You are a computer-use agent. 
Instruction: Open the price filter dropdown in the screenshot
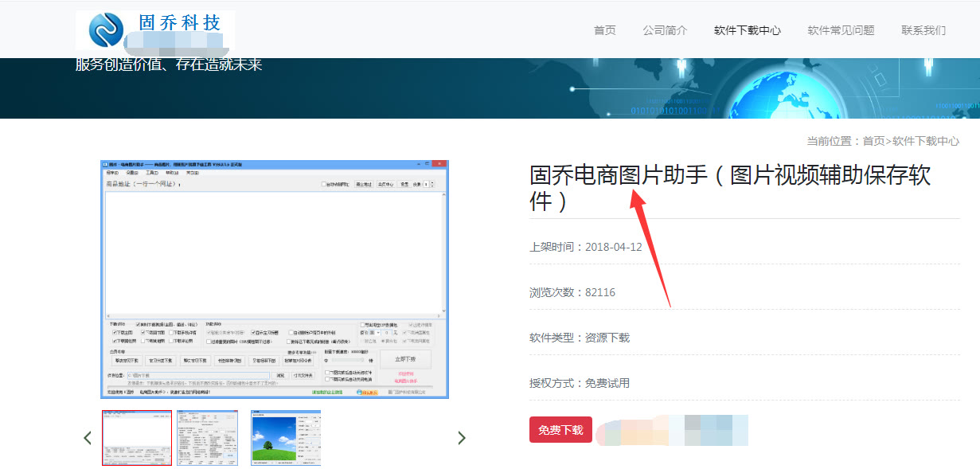click(x=377, y=333)
